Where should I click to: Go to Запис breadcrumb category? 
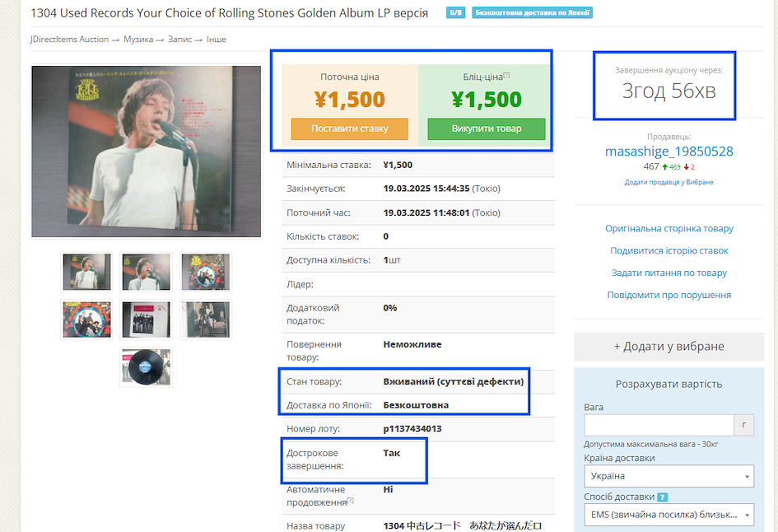click(x=179, y=40)
